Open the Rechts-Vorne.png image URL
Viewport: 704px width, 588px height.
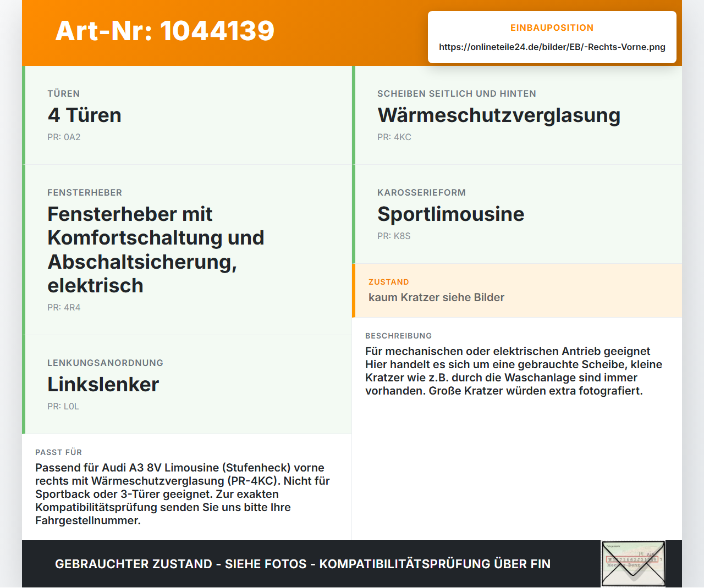click(552, 47)
